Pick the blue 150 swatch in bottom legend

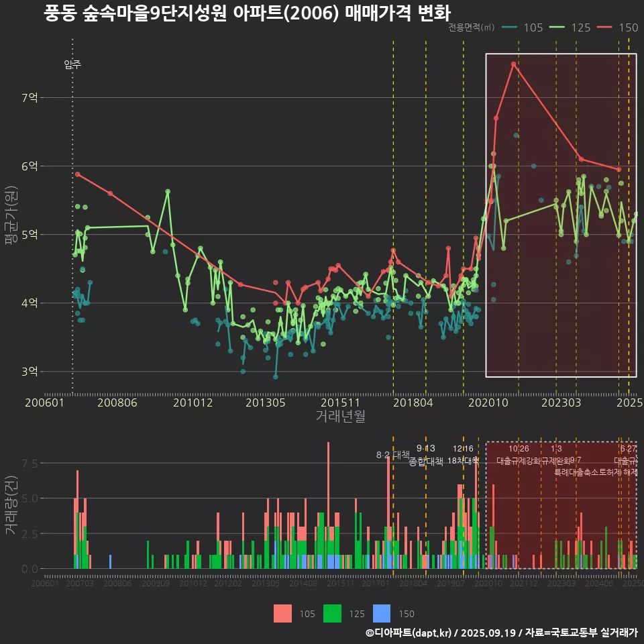382,613
